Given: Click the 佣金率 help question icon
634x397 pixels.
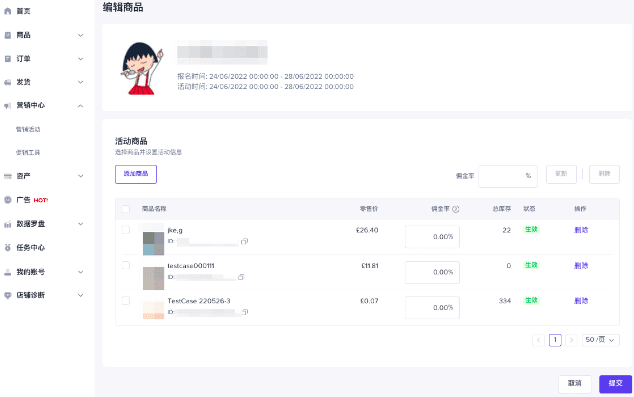Looking at the screenshot, I should point(456,209).
